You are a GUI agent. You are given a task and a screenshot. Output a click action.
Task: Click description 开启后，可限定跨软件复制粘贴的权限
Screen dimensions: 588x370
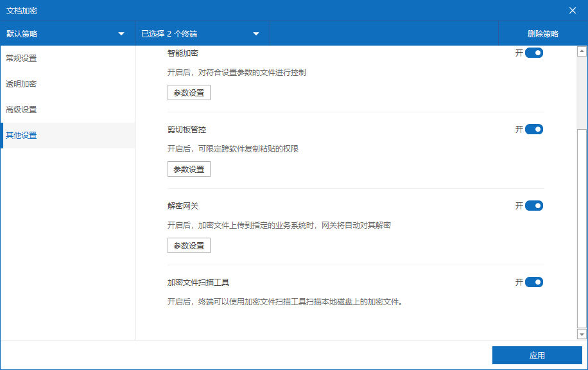point(233,149)
